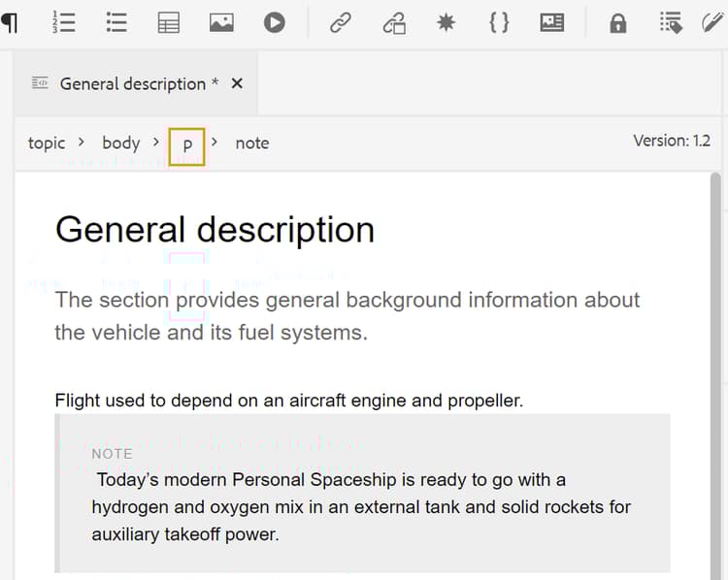Insert a bulleted list
728x580 pixels.
pyautogui.click(x=116, y=22)
